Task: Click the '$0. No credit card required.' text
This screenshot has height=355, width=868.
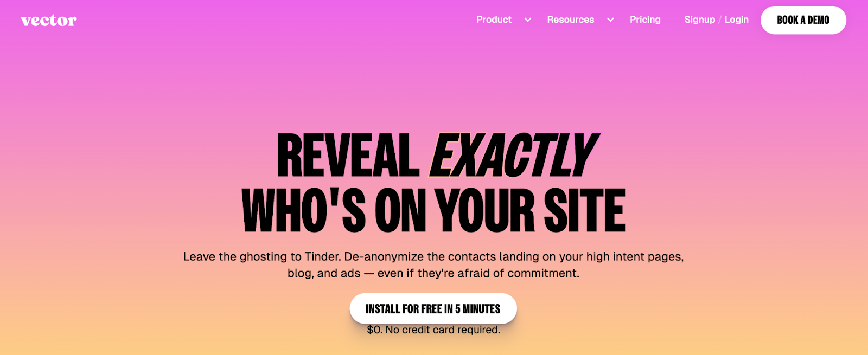Action: coord(433,330)
